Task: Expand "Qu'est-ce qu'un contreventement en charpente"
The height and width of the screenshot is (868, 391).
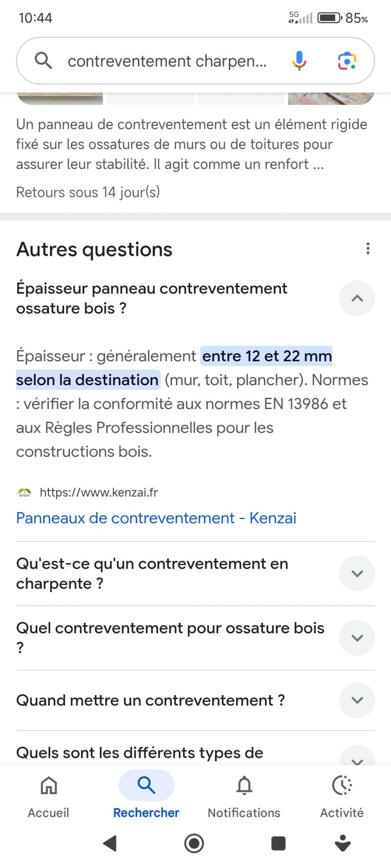Action: (357, 574)
